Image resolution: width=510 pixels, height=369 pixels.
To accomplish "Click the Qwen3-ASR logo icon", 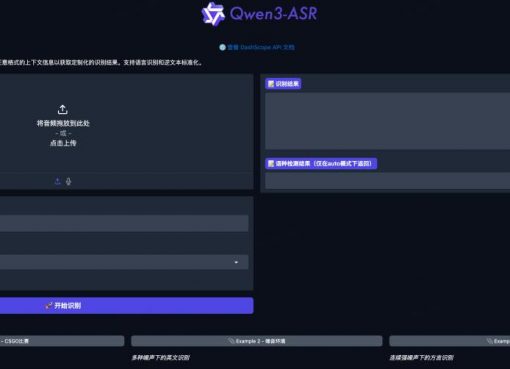I will (x=212, y=14).
